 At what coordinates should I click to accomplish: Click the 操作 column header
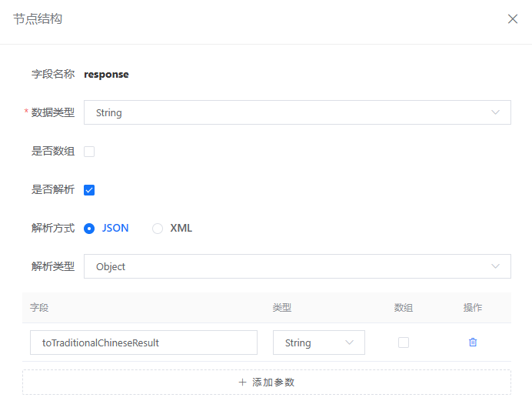(x=473, y=308)
